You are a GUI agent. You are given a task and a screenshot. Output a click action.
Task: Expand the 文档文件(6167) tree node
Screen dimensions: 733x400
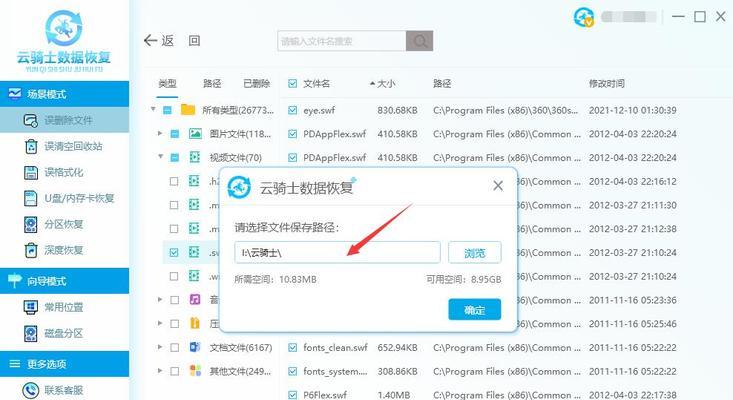coord(160,347)
